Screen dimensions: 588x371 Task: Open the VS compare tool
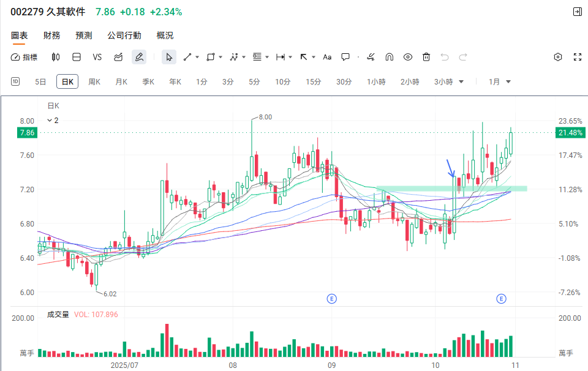pos(97,57)
